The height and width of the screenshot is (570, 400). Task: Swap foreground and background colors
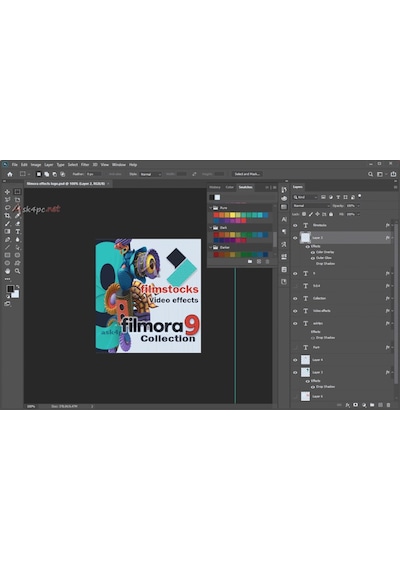point(17,287)
